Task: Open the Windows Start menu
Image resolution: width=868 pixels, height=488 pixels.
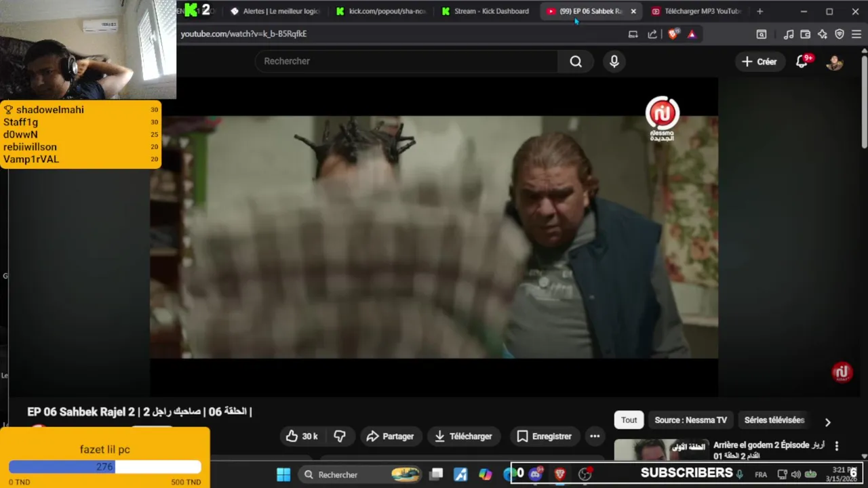Action: tap(283, 474)
